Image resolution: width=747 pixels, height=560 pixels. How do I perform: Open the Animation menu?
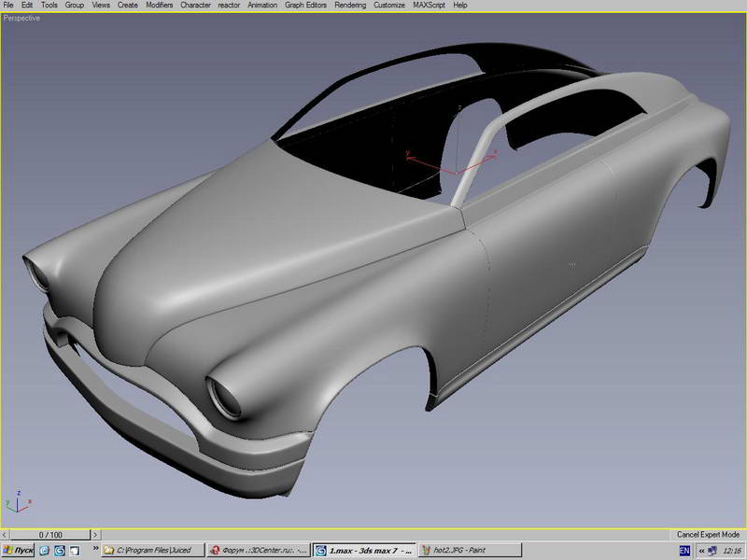tap(262, 6)
